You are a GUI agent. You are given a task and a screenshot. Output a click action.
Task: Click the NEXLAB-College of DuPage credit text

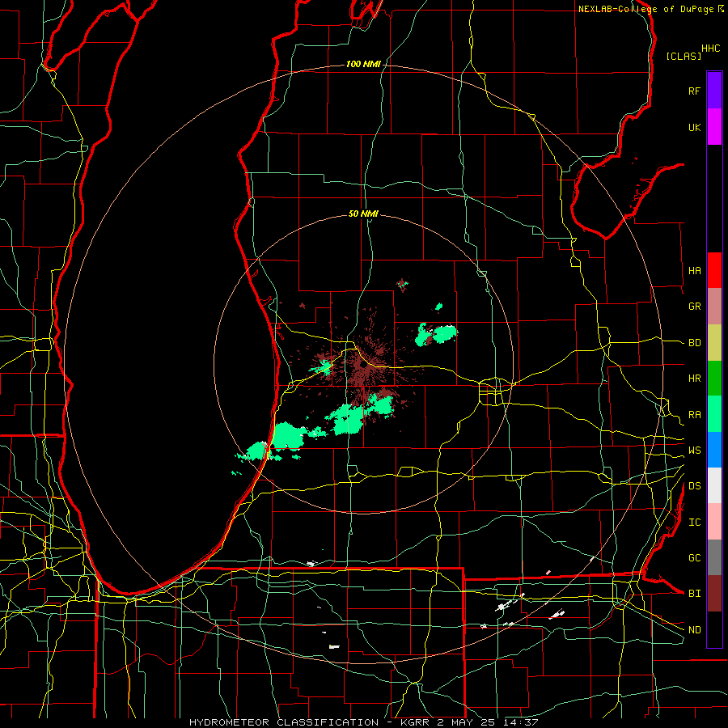coord(645,9)
